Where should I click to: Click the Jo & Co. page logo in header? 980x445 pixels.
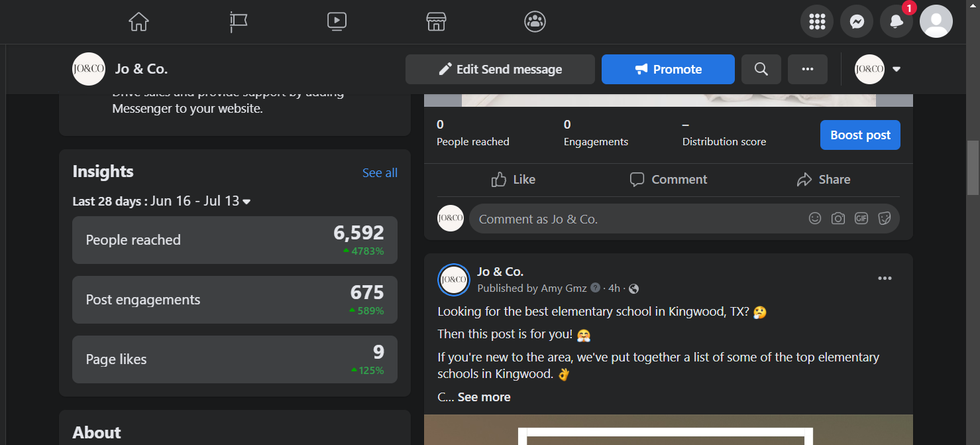(89, 69)
